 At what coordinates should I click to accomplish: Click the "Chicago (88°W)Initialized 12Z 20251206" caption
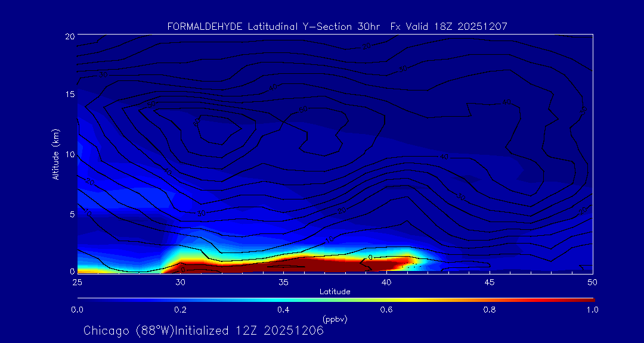203,330
